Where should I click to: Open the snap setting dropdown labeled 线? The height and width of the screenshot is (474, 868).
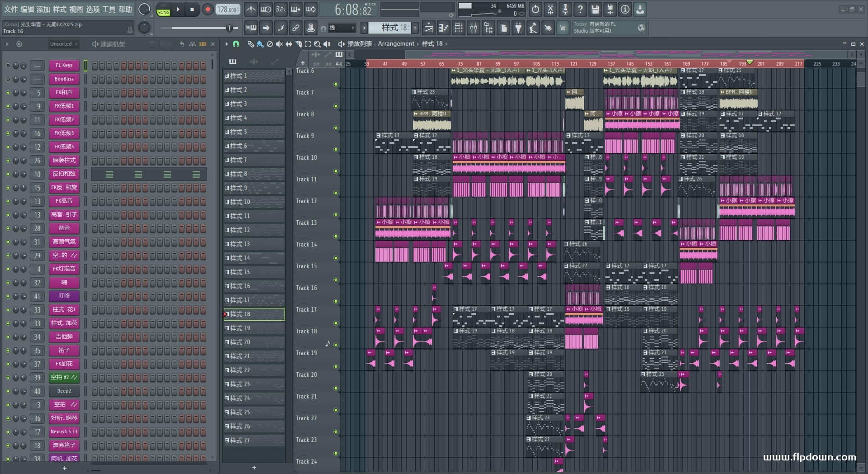point(342,28)
